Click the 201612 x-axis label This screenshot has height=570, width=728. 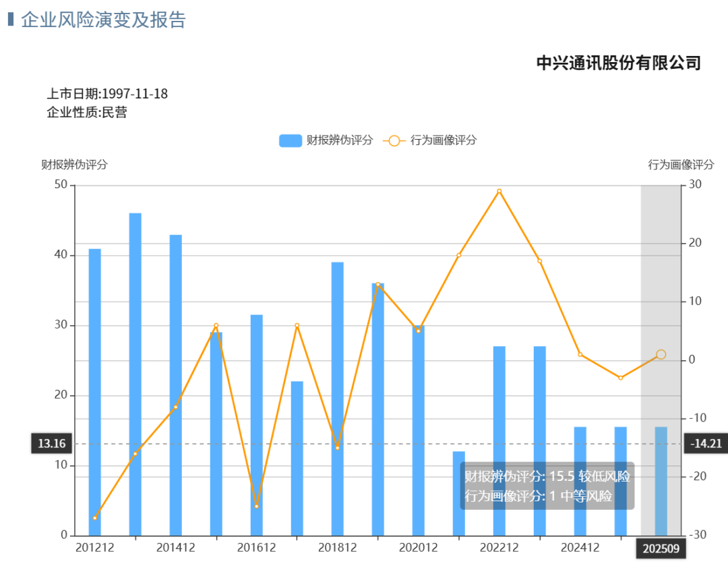[256, 548]
